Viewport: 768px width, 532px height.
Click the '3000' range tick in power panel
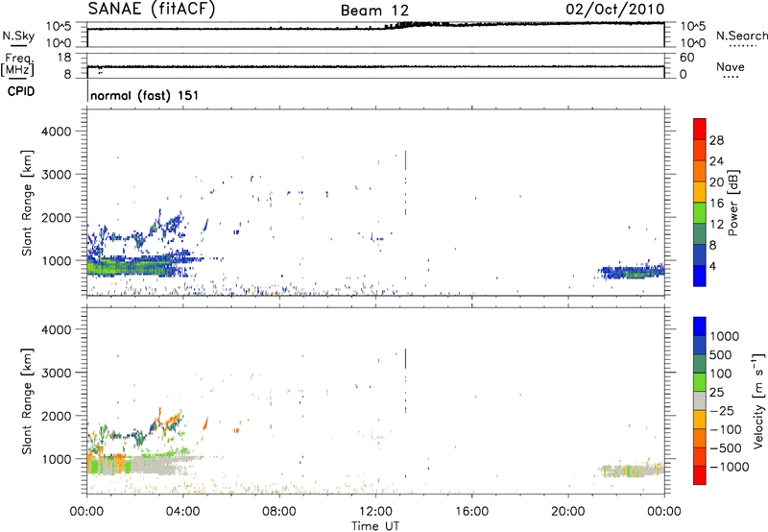pos(57,175)
